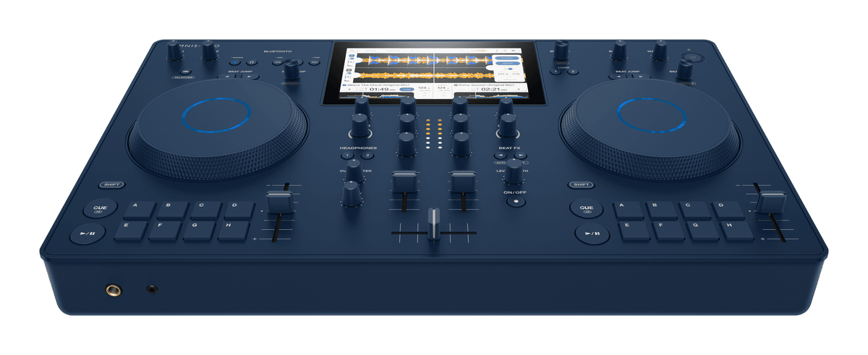This screenshot has width=868, height=355.
Task: Touch the headphones cue/master mix knob
Action: (x=354, y=171)
